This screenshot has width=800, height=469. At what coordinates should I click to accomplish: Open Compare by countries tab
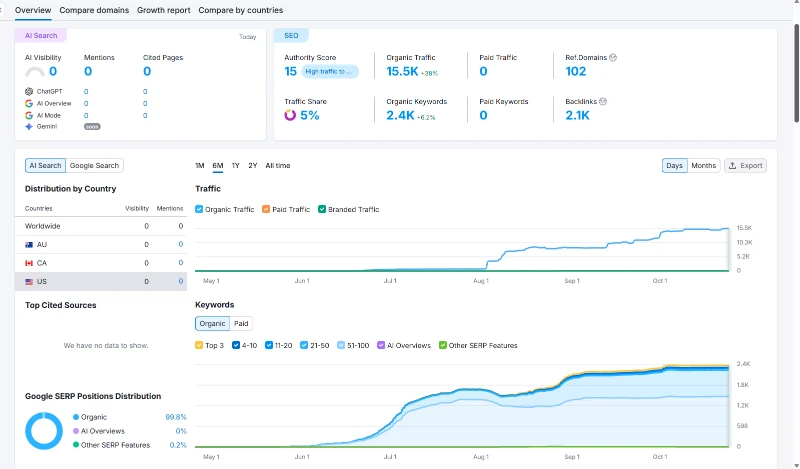tap(240, 10)
